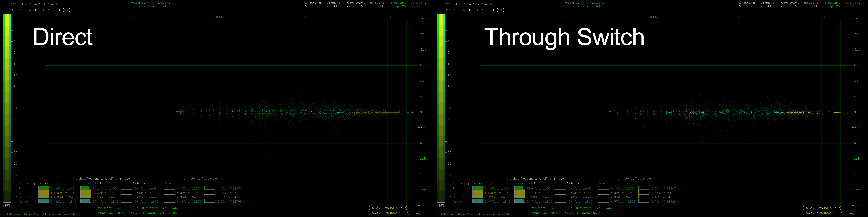868x217 pixels.
Task: Click the "-6dB" scale label in the Through Switch plot
Action: [856, 143]
